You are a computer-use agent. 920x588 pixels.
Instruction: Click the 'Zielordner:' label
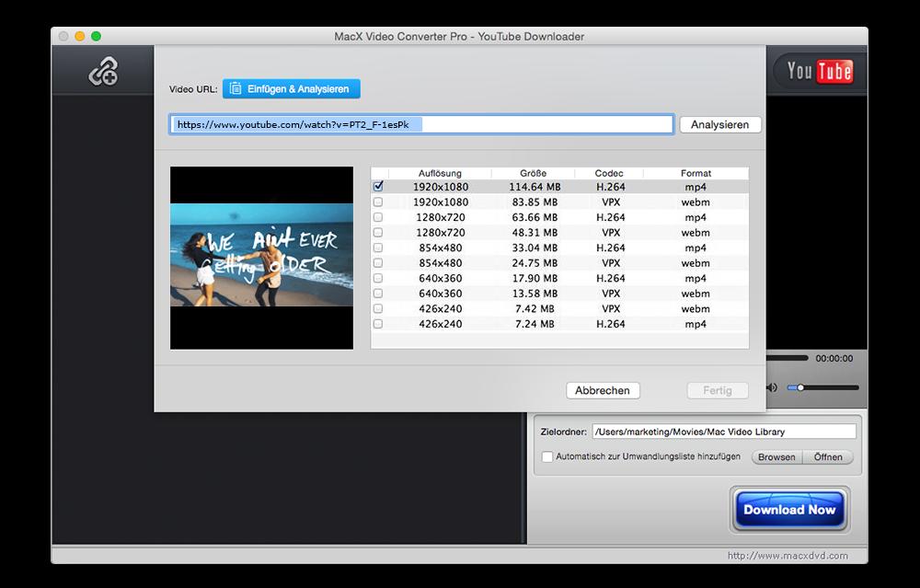click(563, 432)
